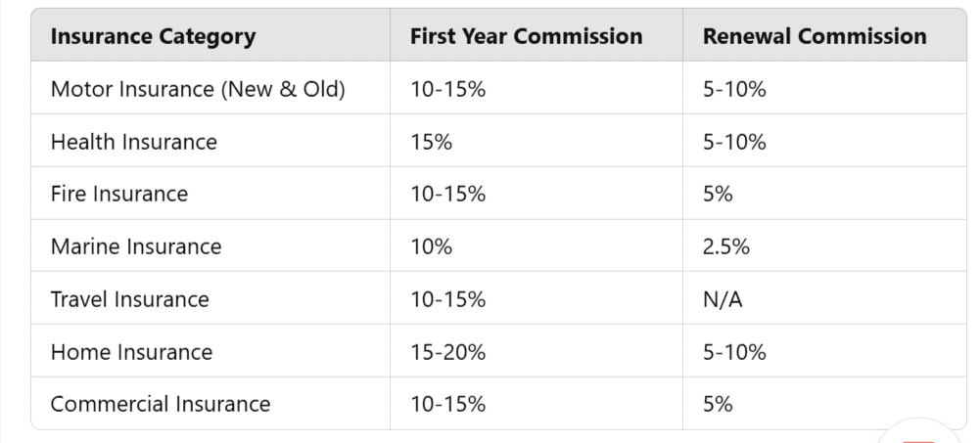Screen dimensions: 980x443
Task: Click the Commercial Insurance category cell
Action: pyautogui.click(x=161, y=404)
